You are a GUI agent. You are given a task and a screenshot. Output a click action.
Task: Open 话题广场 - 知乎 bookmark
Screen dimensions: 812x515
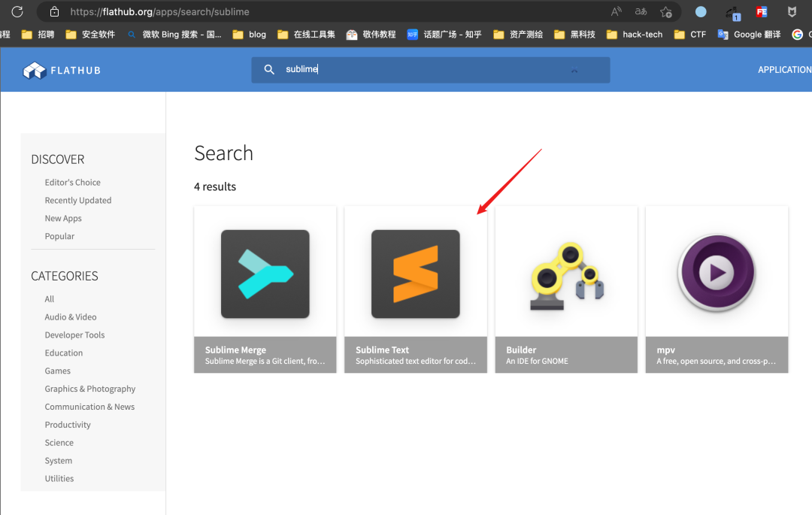[444, 34]
